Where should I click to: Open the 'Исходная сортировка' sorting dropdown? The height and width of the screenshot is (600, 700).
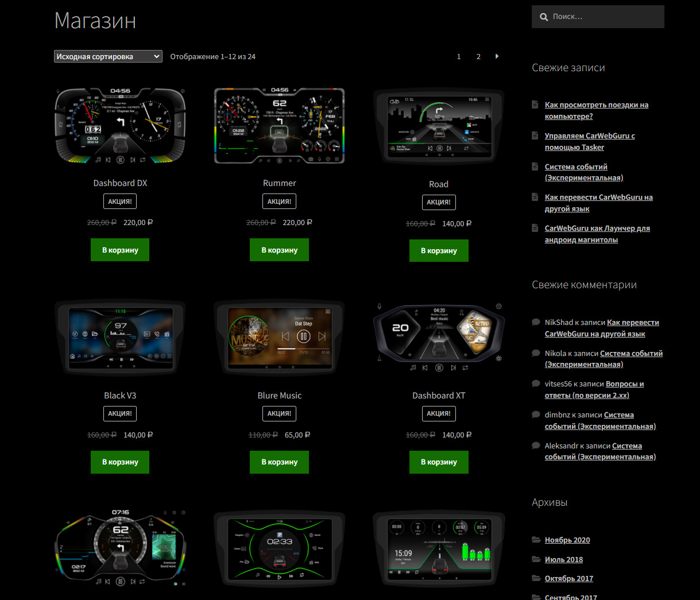click(x=109, y=56)
